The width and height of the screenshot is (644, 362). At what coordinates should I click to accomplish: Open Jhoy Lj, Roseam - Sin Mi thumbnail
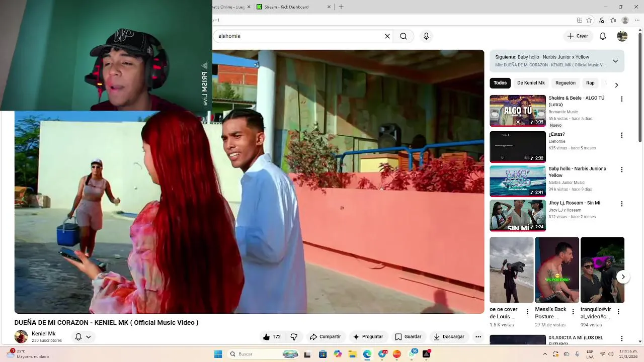tap(518, 216)
